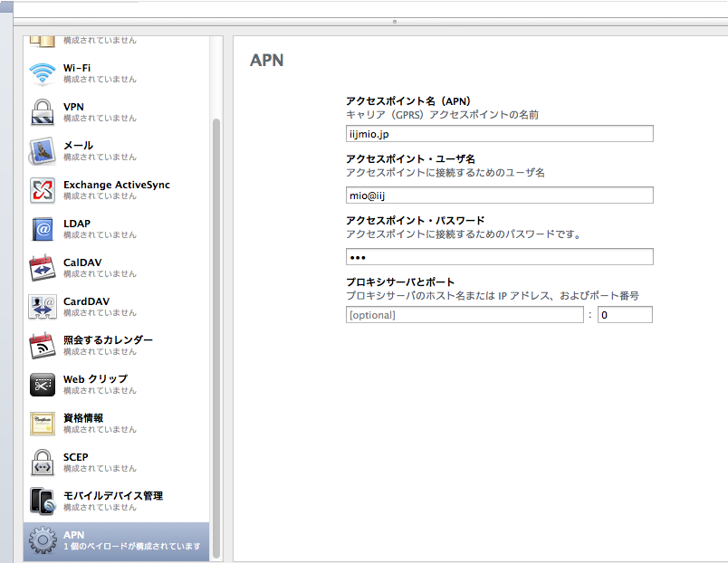
Task: Click the APN gear icon
Action: 43,540
